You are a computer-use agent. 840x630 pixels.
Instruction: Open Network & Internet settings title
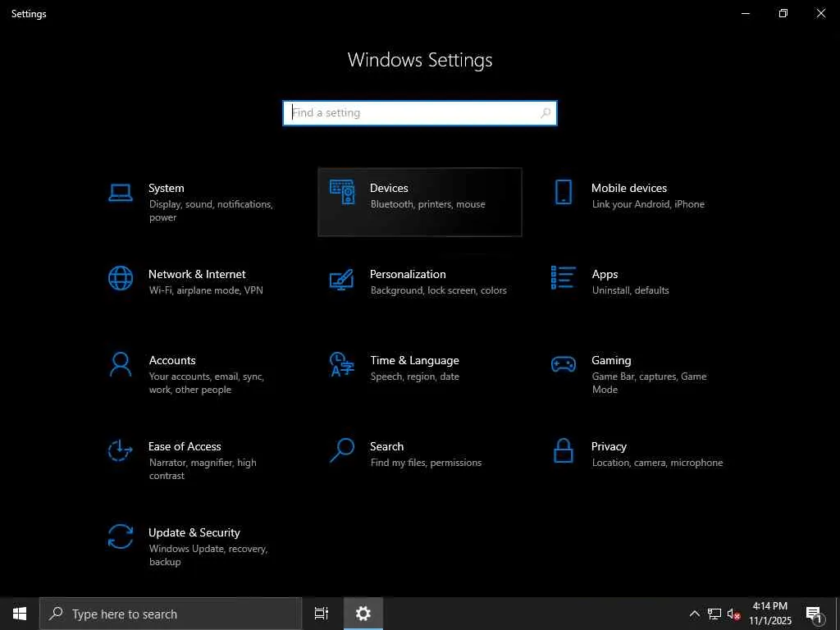pyautogui.click(x=197, y=274)
